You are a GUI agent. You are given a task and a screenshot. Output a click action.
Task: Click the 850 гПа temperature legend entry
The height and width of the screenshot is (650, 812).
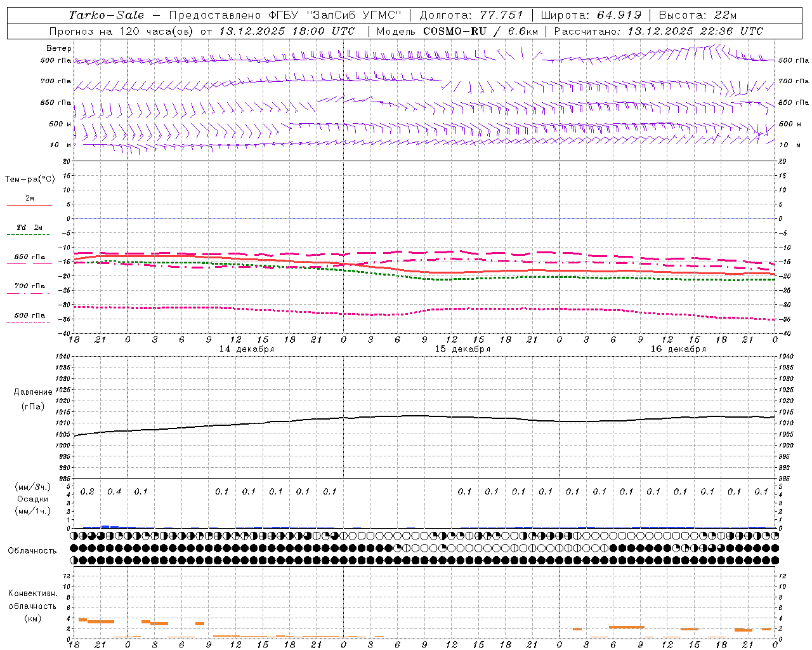30,257
